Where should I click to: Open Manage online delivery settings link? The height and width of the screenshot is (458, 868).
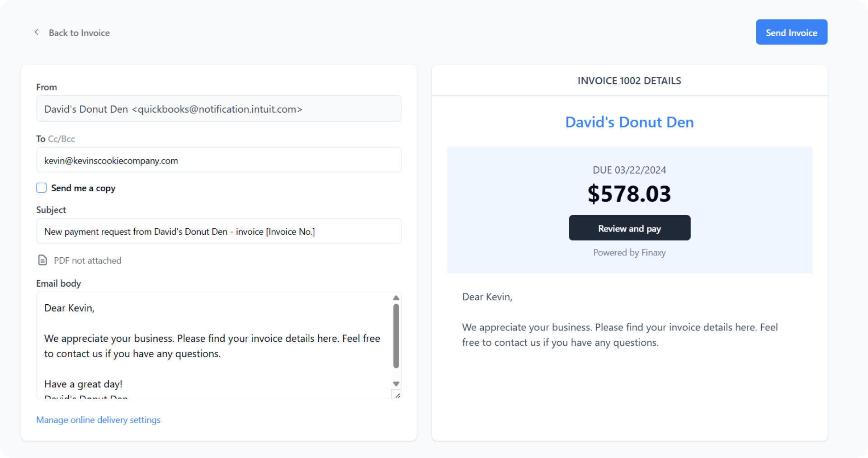click(98, 420)
